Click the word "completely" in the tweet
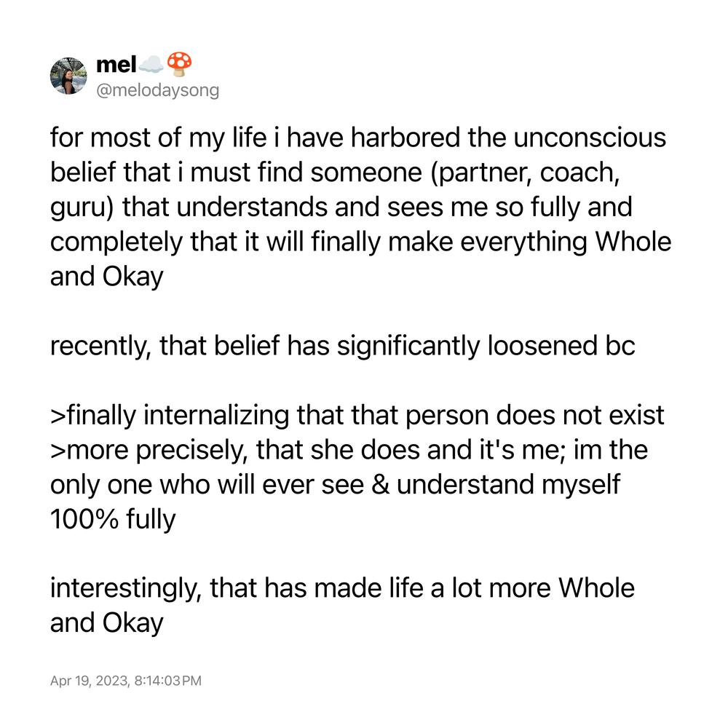This screenshot has height=728, width=728. coord(116,242)
